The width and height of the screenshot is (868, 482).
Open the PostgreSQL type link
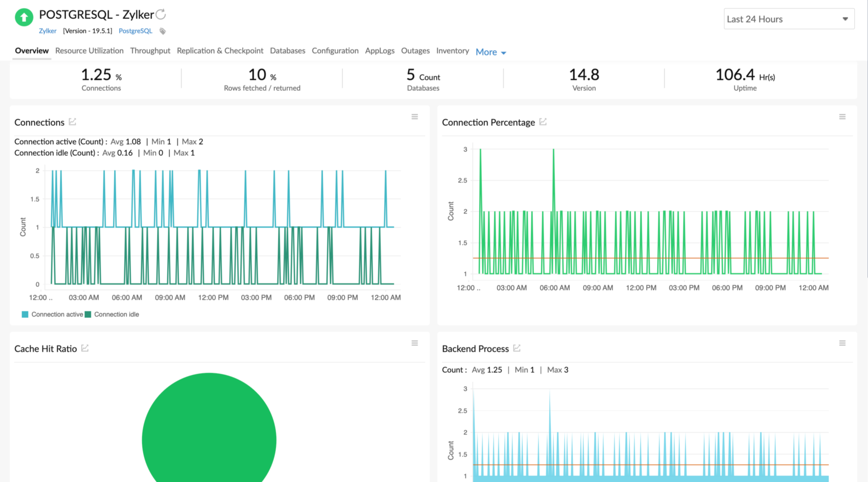coord(135,31)
